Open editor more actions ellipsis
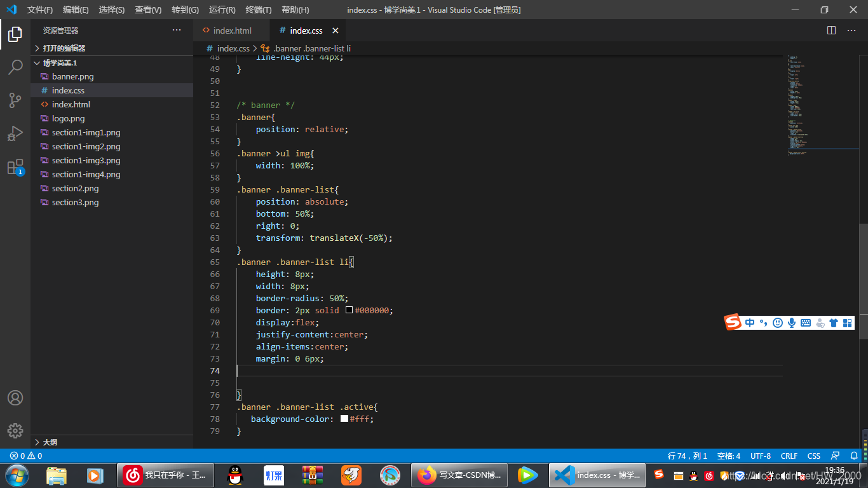The width and height of the screenshot is (868, 488). 851,30
